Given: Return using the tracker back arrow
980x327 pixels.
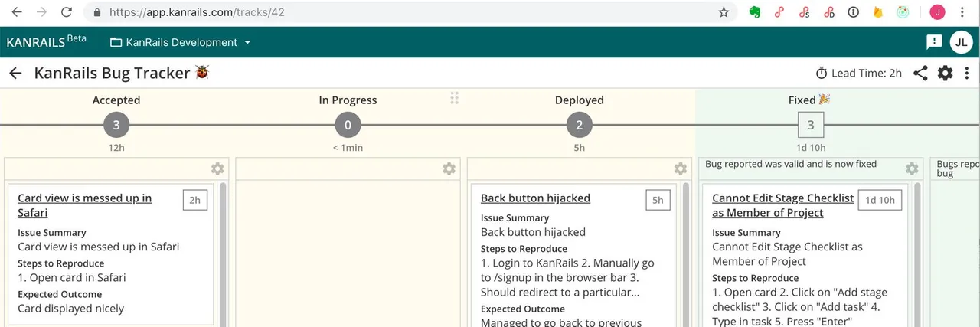Looking at the screenshot, I should pos(15,73).
